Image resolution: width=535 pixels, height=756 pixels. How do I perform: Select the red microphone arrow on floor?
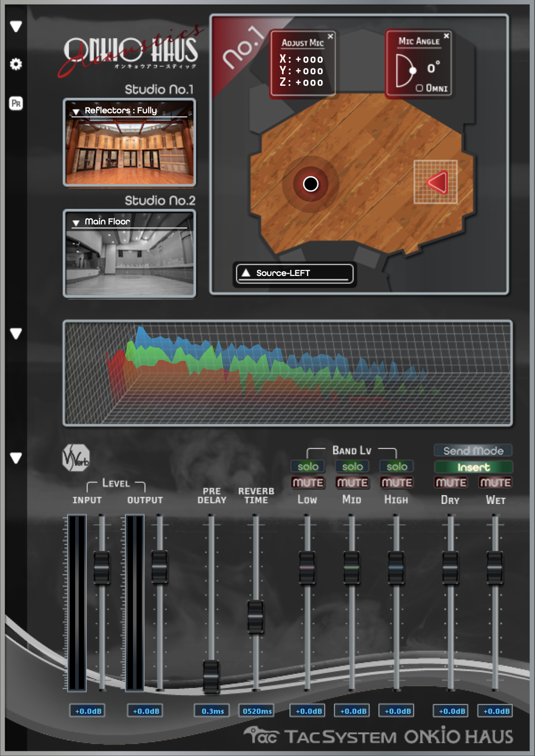point(436,182)
